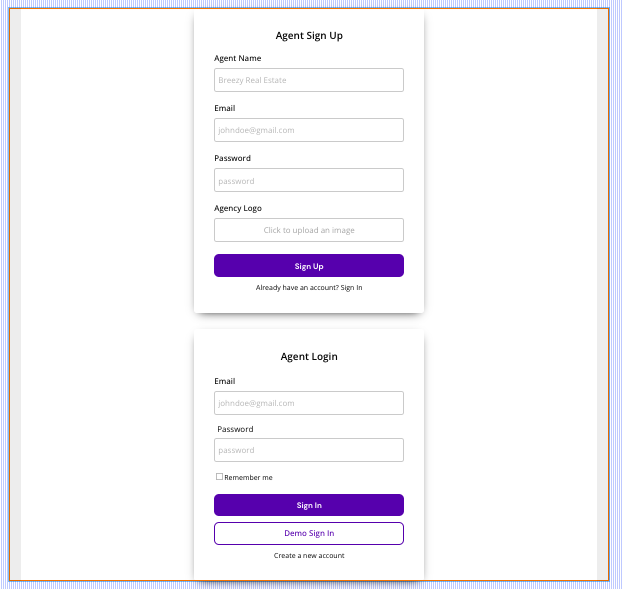Click the Password label in the Login form
The image size is (622, 589).
click(235, 429)
